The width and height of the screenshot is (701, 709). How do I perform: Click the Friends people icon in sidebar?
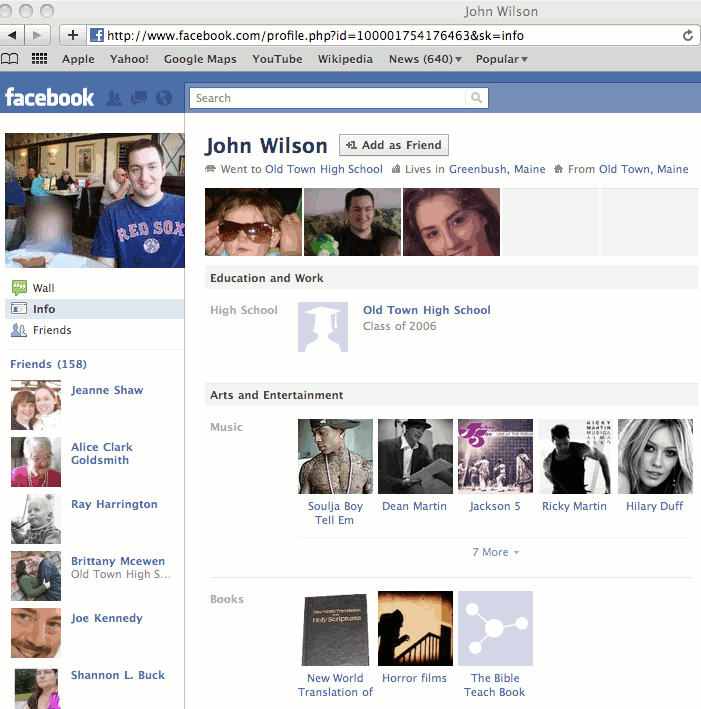pyautogui.click(x=19, y=330)
